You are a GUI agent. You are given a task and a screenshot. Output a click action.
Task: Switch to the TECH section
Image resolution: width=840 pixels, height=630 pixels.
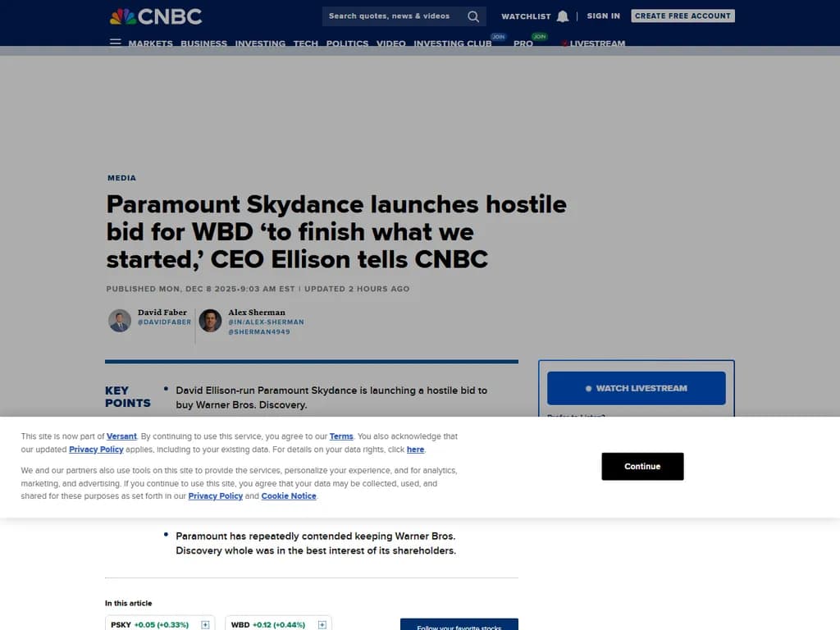click(x=306, y=43)
